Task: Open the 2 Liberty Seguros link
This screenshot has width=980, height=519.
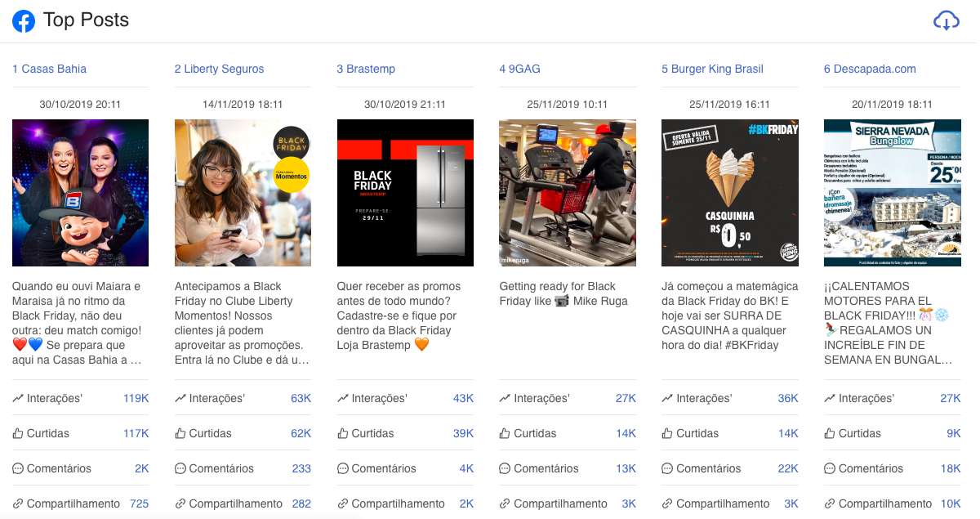Action: pos(219,69)
